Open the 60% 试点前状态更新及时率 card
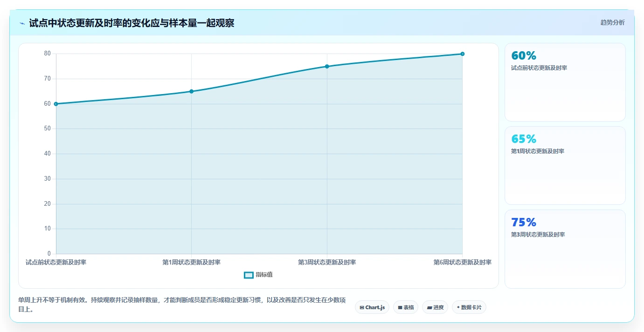 click(565, 82)
